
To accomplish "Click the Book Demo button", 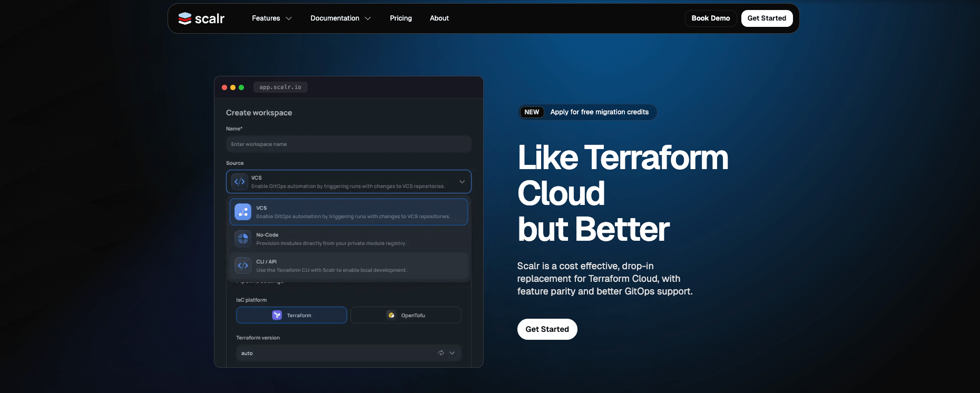I will pyautogui.click(x=711, y=18).
